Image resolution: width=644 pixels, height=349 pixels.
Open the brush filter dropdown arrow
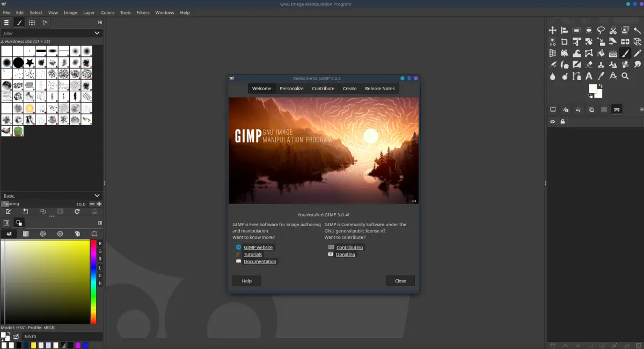point(97,33)
